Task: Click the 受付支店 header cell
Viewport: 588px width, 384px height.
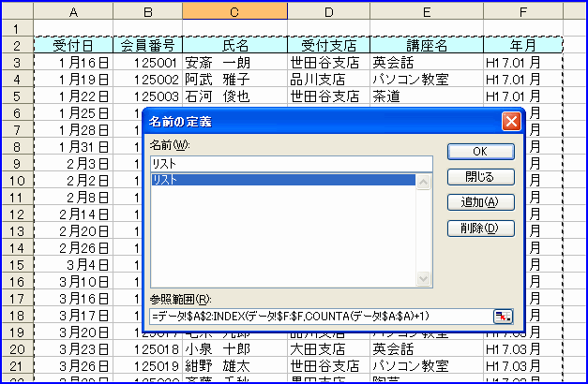Action: pyautogui.click(x=328, y=45)
